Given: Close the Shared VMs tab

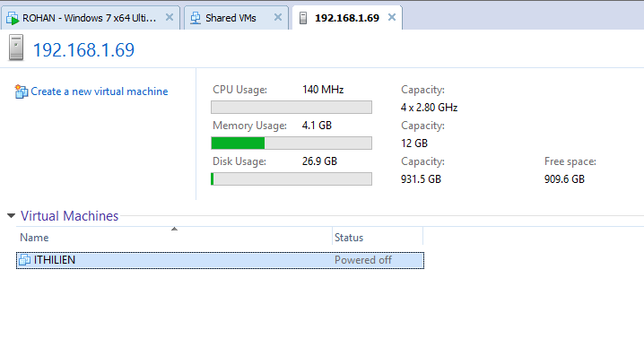Looking at the screenshot, I should [x=278, y=17].
